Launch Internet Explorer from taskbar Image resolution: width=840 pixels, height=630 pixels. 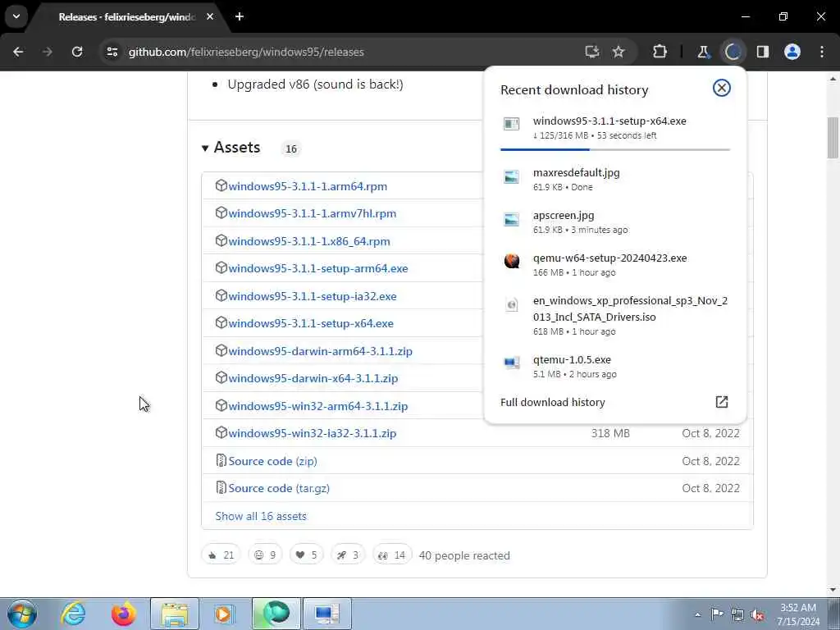tap(73, 614)
